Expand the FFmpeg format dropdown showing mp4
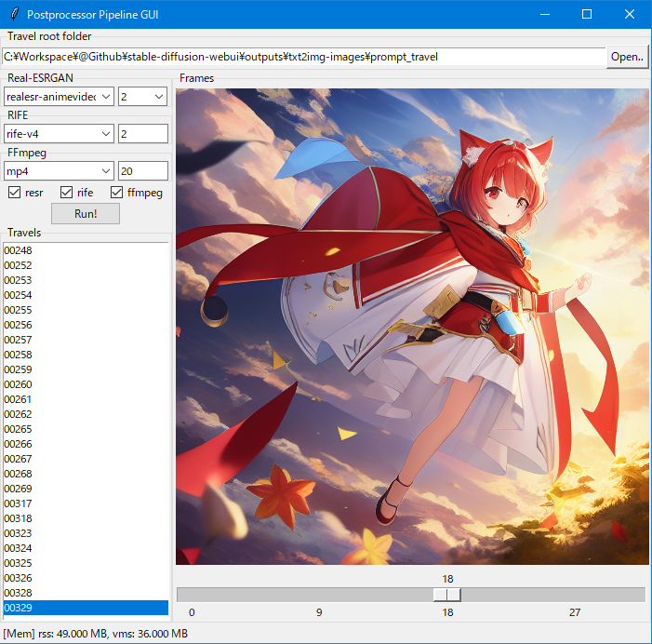This screenshot has height=644, width=652. pos(59,171)
